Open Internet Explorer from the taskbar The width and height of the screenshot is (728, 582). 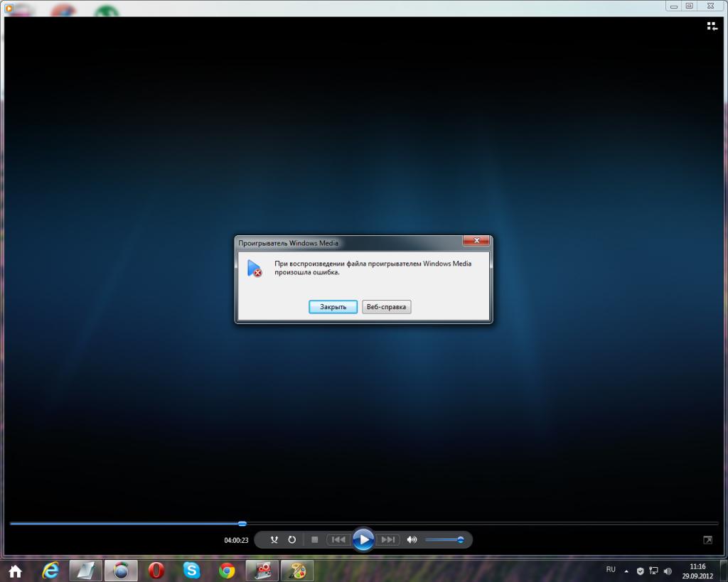(50, 570)
